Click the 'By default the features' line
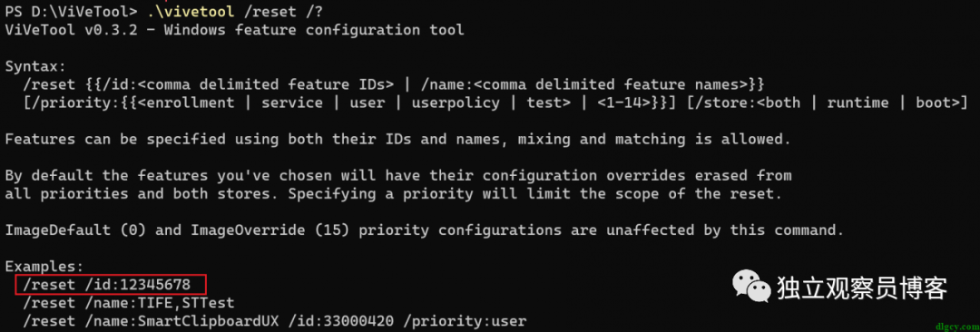 (x=398, y=175)
